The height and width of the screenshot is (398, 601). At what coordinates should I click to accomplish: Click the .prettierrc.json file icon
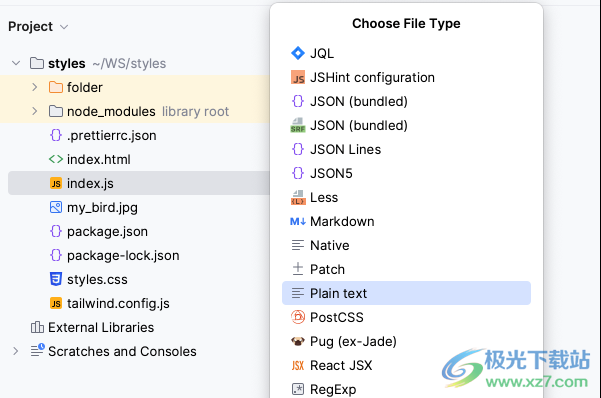click(x=56, y=135)
